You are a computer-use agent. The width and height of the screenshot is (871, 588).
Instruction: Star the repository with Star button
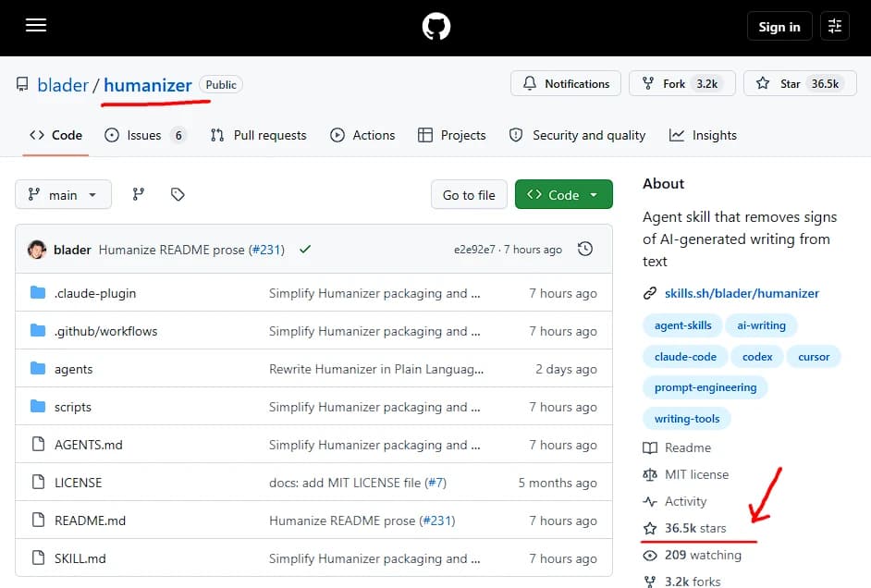(x=800, y=84)
